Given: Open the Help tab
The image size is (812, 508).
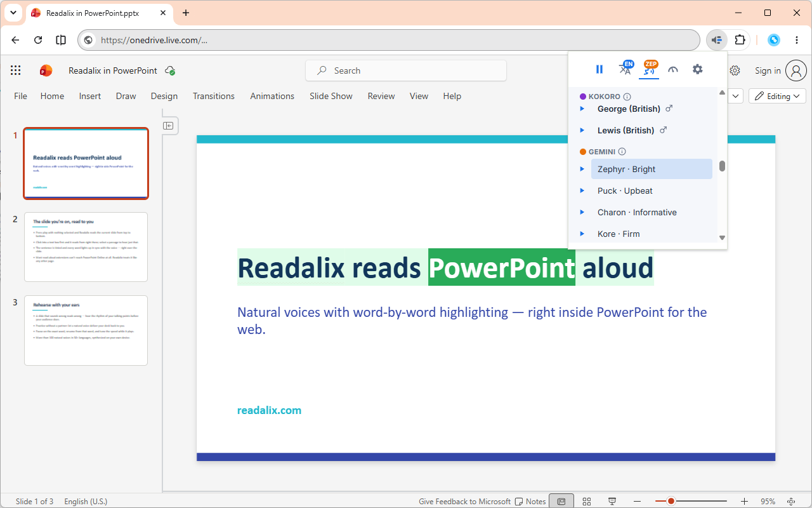Looking at the screenshot, I should coord(452,96).
